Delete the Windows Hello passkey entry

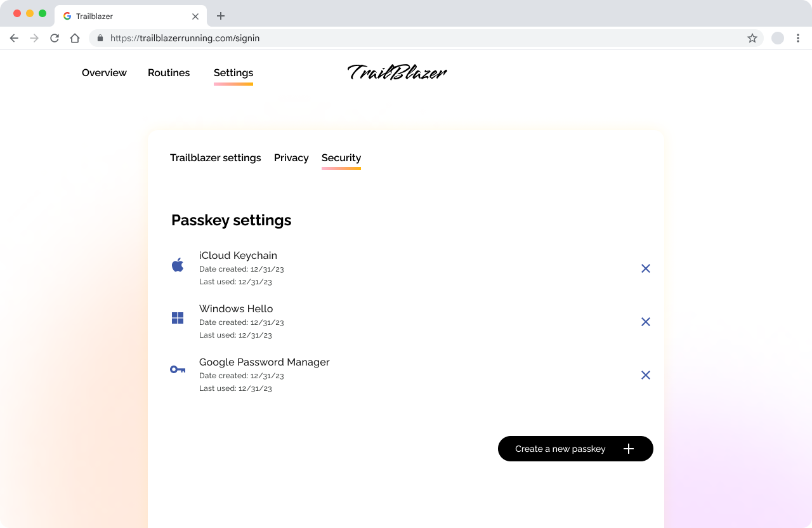(x=646, y=322)
